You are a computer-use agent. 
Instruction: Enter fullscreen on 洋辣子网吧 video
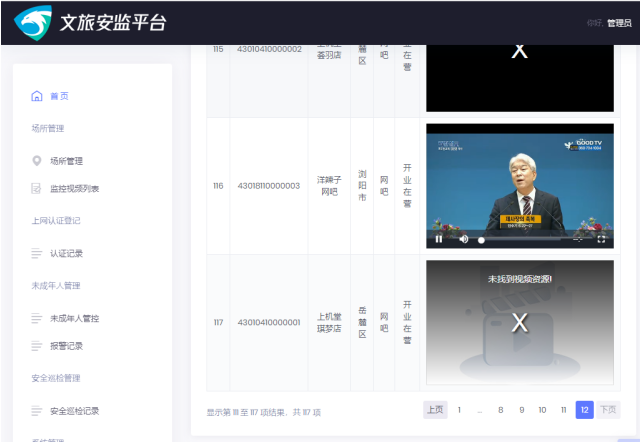pyautogui.click(x=601, y=240)
